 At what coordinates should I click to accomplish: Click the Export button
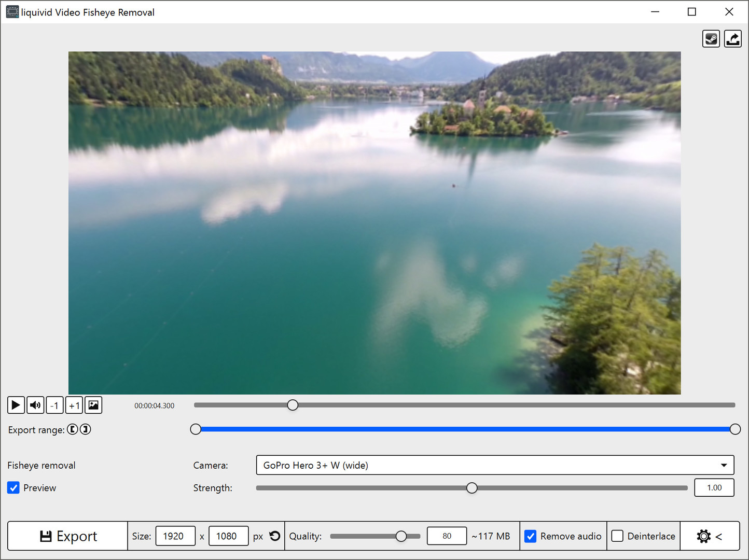[x=67, y=536]
